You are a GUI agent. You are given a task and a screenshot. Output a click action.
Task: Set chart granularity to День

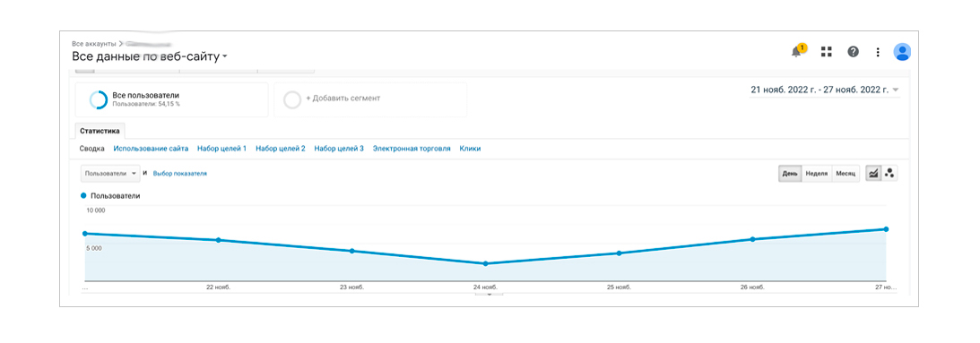[790, 173]
